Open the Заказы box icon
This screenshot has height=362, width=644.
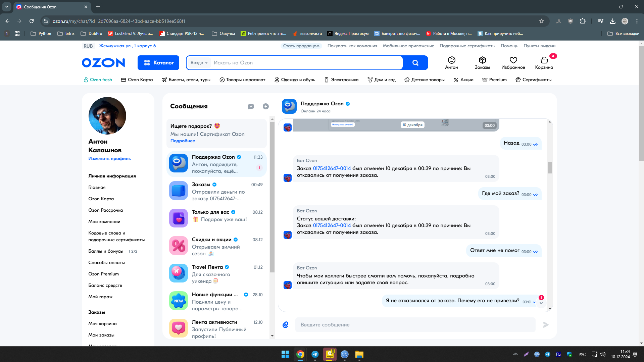[482, 63]
